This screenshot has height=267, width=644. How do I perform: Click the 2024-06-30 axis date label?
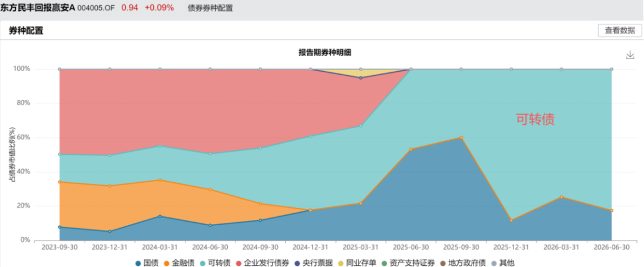[x=210, y=247]
